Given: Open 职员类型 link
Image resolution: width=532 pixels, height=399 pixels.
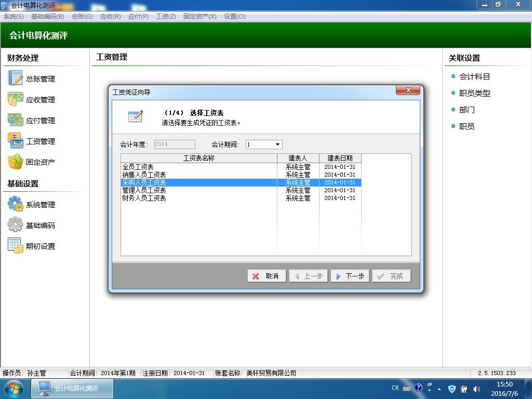Looking at the screenshot, I should (474, 93).
